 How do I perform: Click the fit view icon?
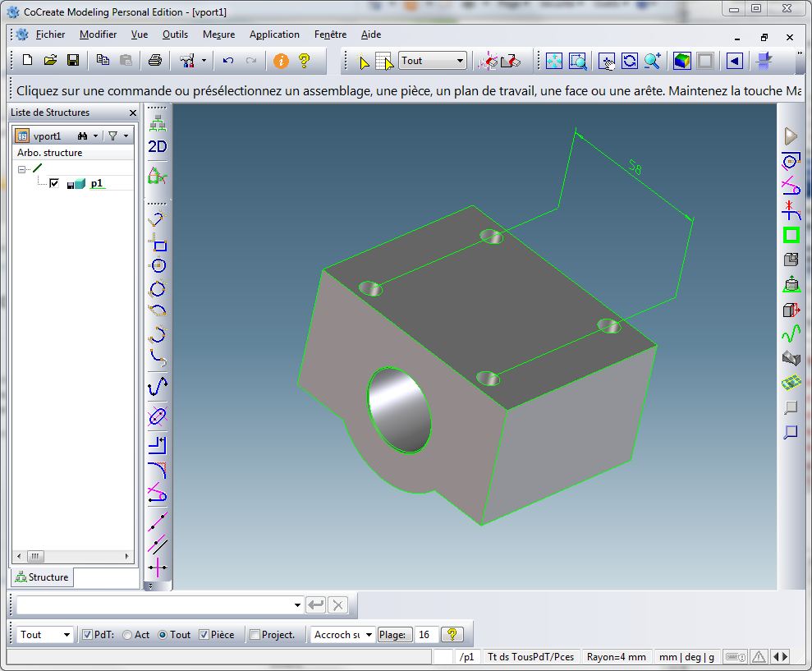pos(553,61)
